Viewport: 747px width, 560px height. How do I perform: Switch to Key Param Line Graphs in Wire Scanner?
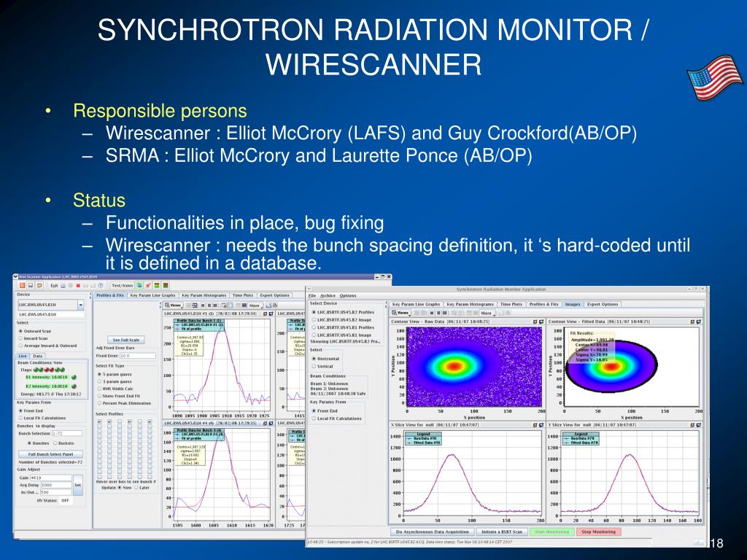pyautogui.click(x=153, y=295)
